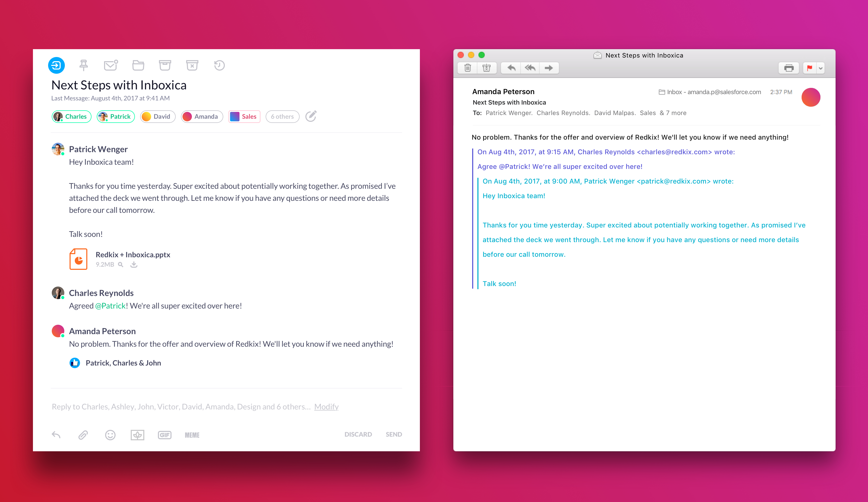The height and width of the screenshot is (502, 868).
Task: Attach a file with paperclip icon
Action: pyautogui.click(x=83, y=435)
